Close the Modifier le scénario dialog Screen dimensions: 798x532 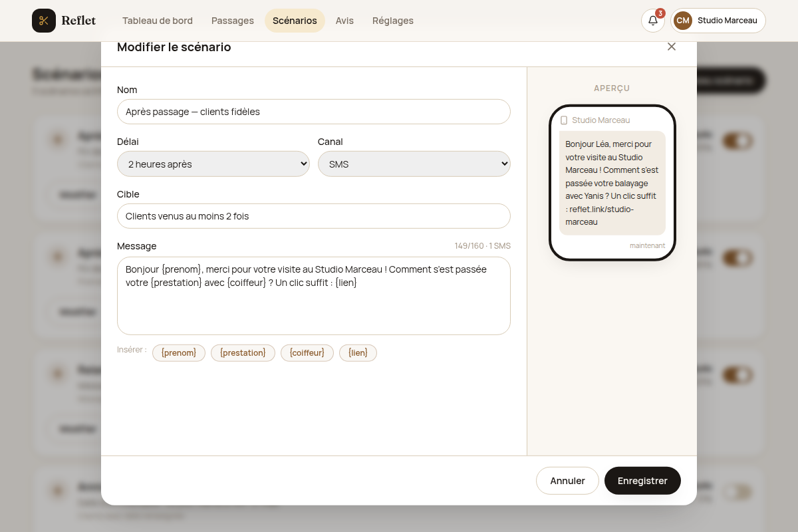click(672, 47)
